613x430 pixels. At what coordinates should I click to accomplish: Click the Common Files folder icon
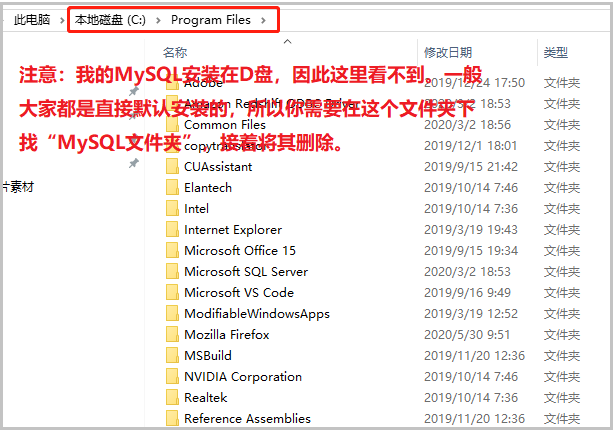pyautogui.click(x=172, y=125)
